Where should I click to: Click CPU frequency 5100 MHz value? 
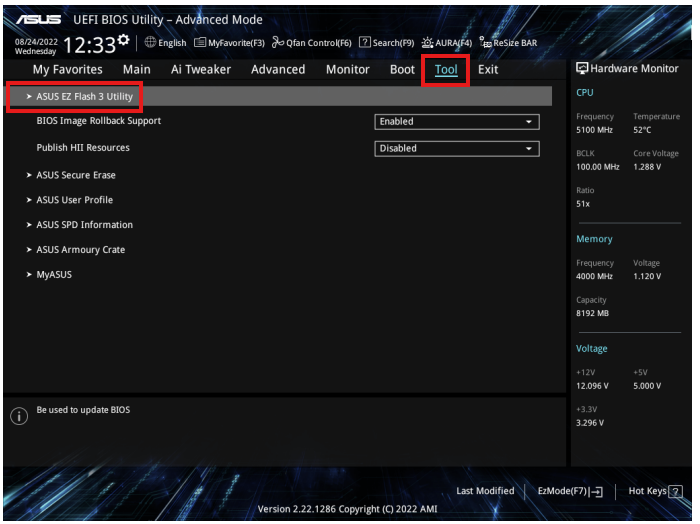594,130
